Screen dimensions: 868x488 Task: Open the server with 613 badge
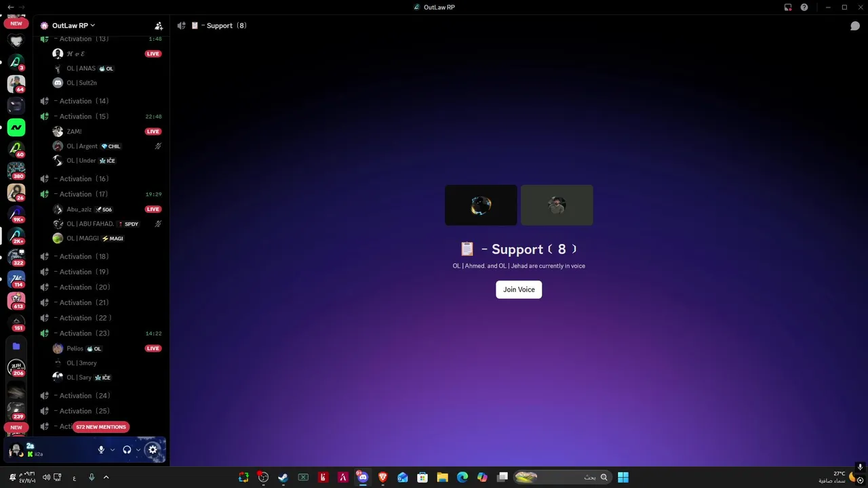pyautogui.click(x=16, y=300)
